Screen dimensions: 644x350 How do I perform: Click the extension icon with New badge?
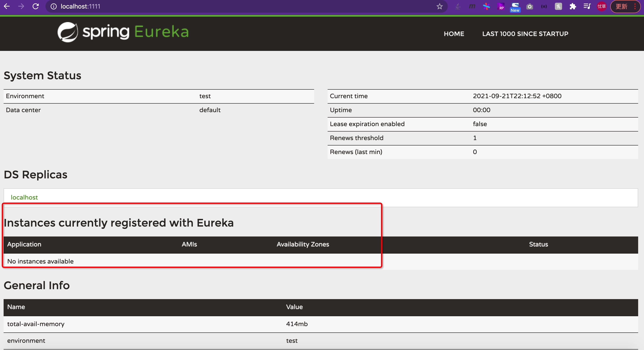click(515, 7)
